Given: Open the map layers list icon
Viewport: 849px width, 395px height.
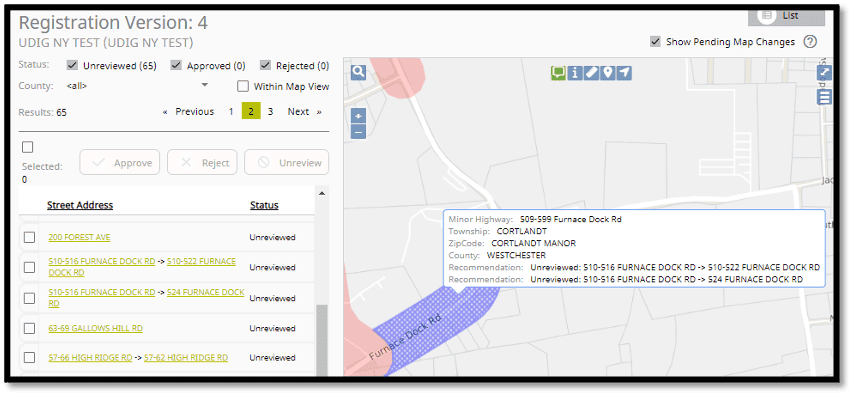Looking at the screenshot, I should (824, 97).
